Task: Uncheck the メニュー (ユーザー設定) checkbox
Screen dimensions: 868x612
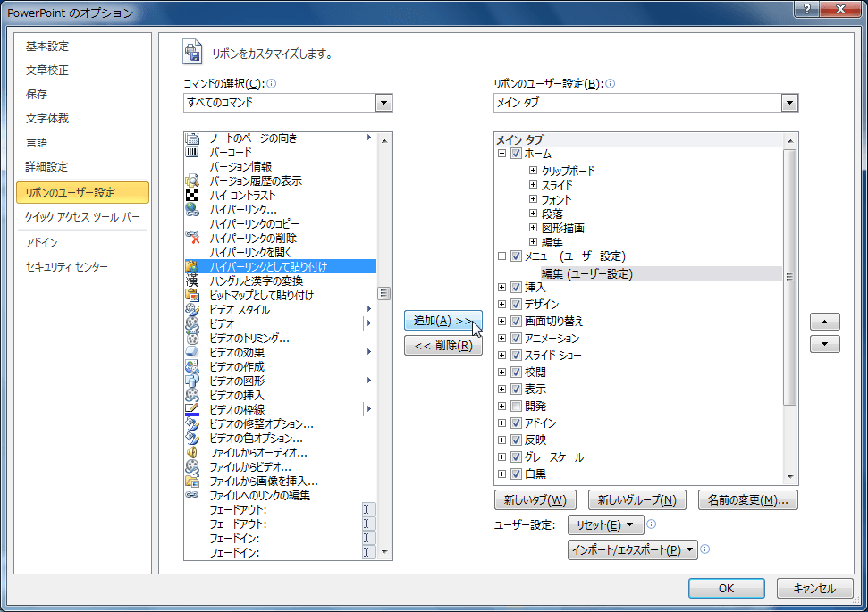Action: [516, 256]
